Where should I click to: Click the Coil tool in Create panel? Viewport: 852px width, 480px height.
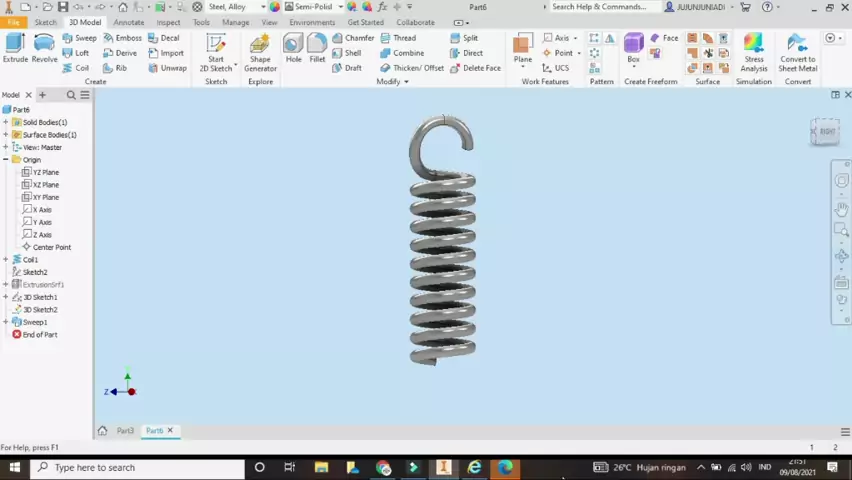pos(76,68)
